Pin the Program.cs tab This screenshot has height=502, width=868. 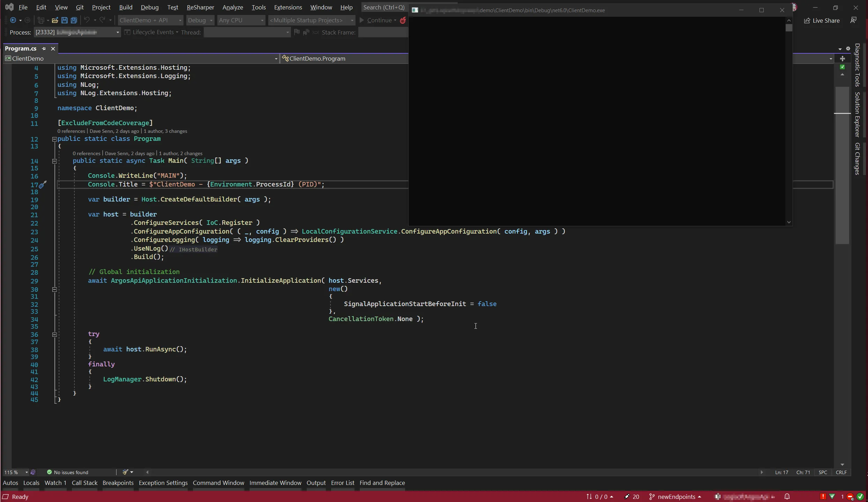pyautogui.click(x=44, y=48)
